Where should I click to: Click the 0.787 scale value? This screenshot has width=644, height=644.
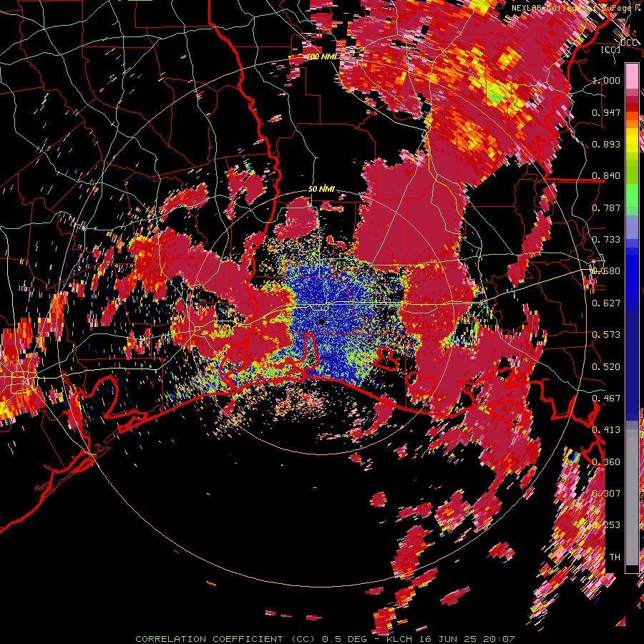point(606,208)
